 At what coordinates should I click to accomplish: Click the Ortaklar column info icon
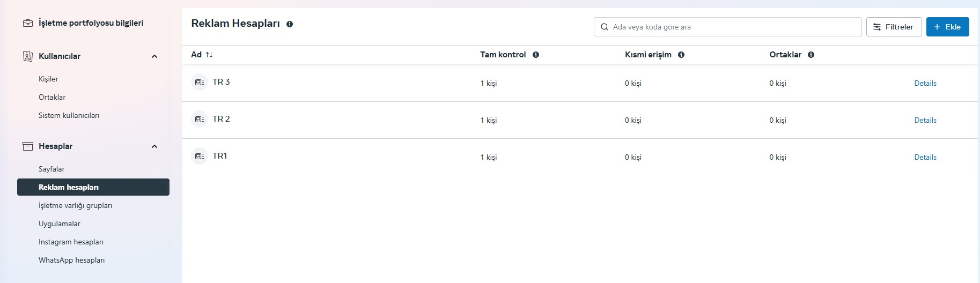(x=811, y=55)
